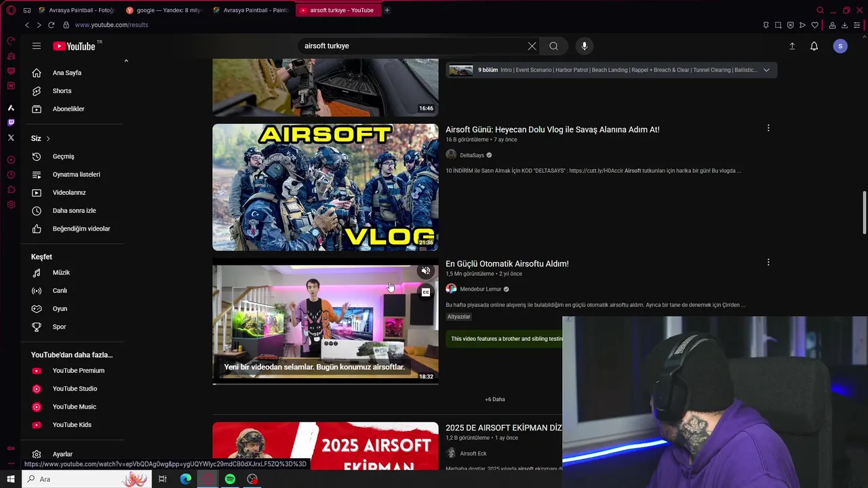The height and width of the screenshot is (488, 868).
Task: Clear the search box with the X
Action: (532, 46)
